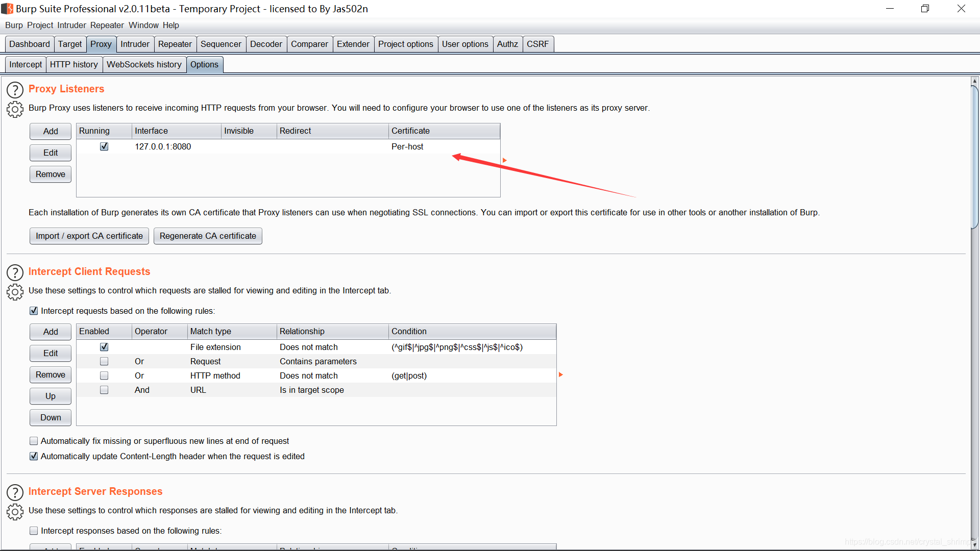This screenshot has width=980, height=551.
Task: Edit the selected proxy listener
Action: pyautogui.click(x=51, y=153)
